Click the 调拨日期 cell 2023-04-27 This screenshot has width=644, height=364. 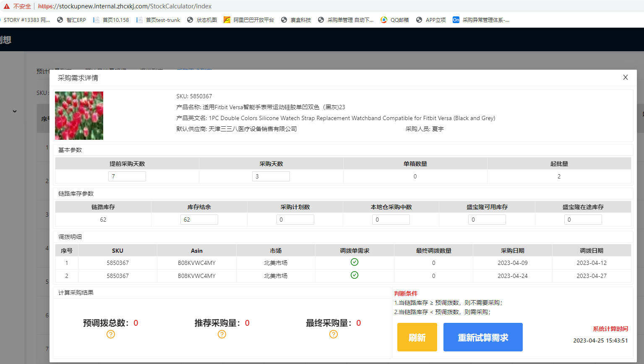tap(592, 276)
